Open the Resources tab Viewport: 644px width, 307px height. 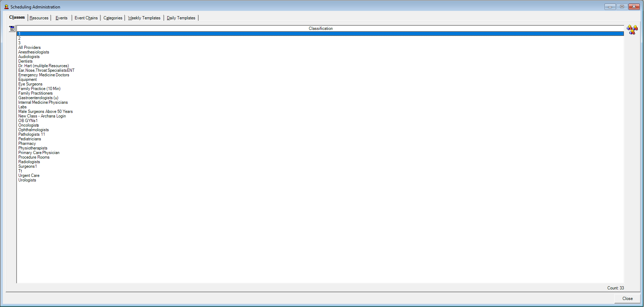[x=39, y=18]
